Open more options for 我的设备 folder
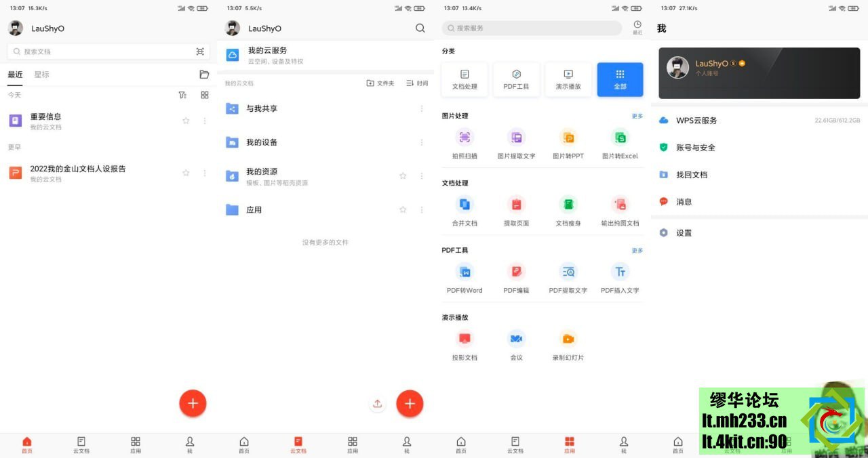868x458 pixels. [x=422, y=143]
